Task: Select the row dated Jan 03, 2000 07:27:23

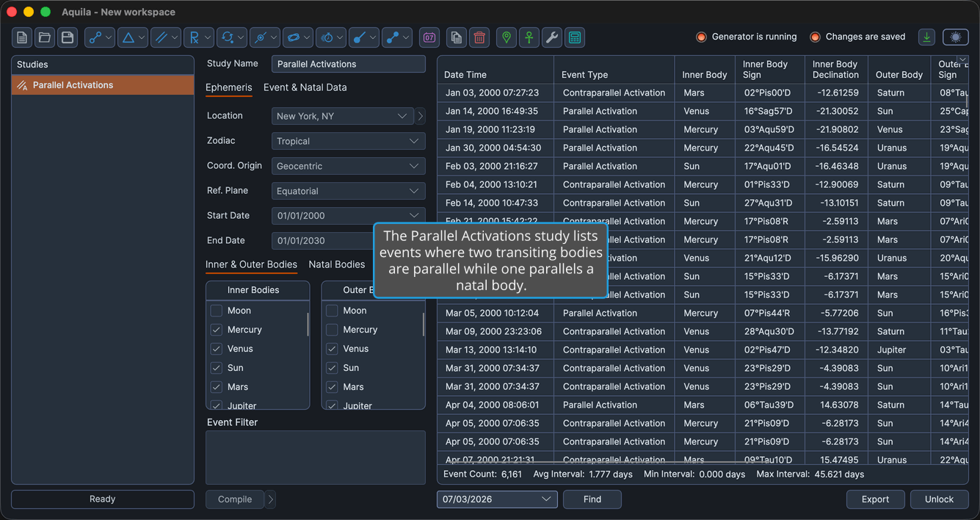Action: (x=703, y=93)
